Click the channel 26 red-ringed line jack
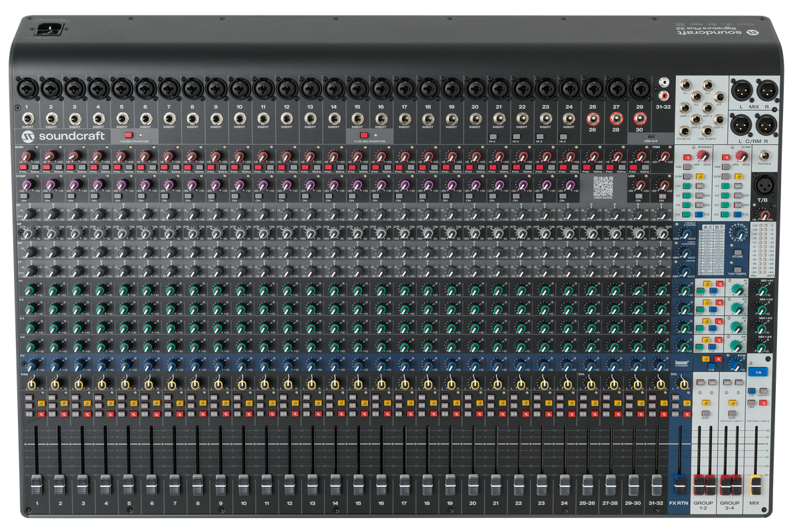Screen dimensions: 797x532 point(592,120)
